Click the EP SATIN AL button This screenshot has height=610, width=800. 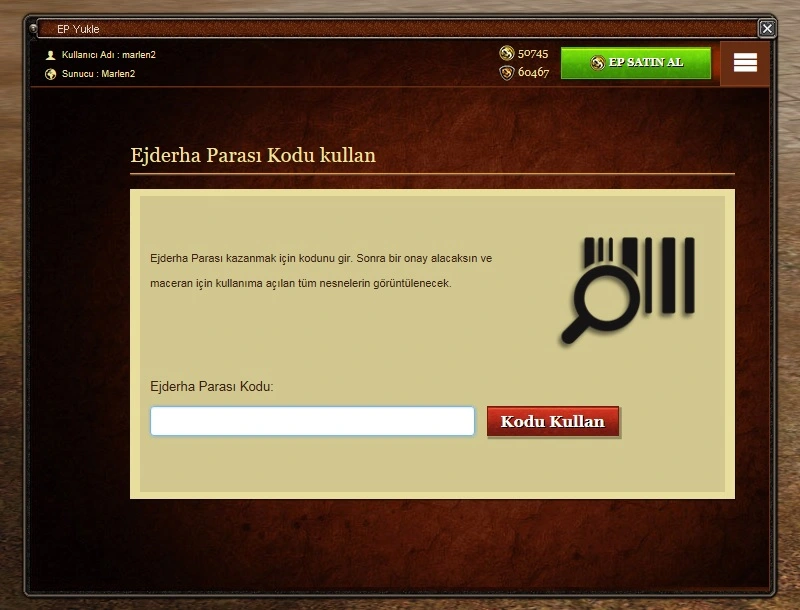pos(636,63)
